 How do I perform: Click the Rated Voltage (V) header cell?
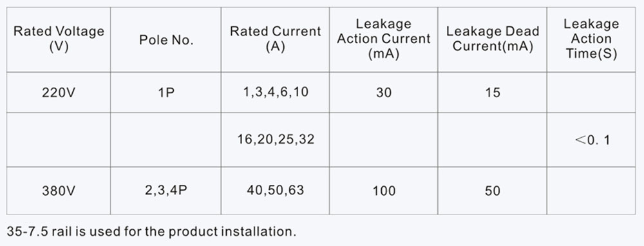pyautogui.click(x=59, y=40)
